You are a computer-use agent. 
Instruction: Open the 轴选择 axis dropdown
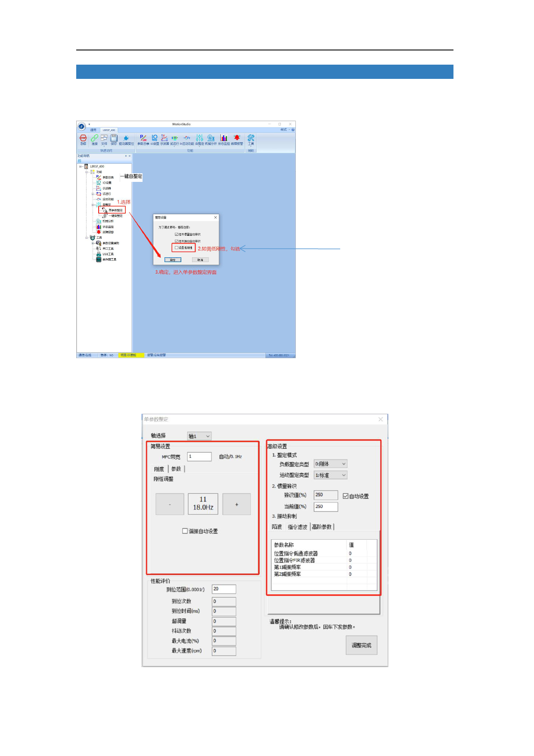click(x=199, y=436)
